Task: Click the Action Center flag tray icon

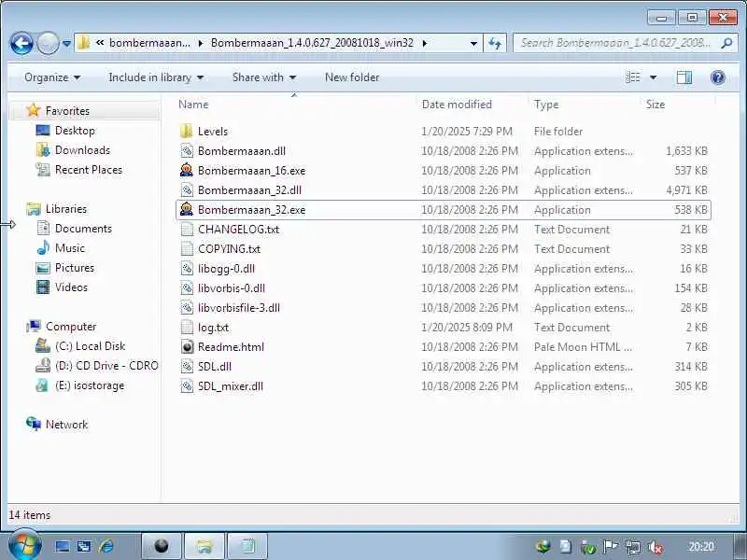Action: click(611, 547)
